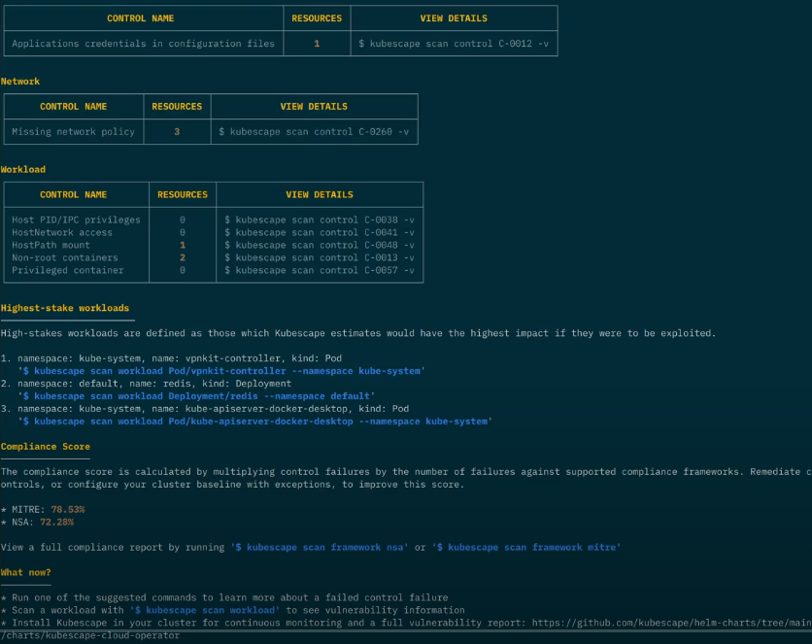
Task: Click resource count 2 for Non-root containers
Action: (x=183, y=257)
